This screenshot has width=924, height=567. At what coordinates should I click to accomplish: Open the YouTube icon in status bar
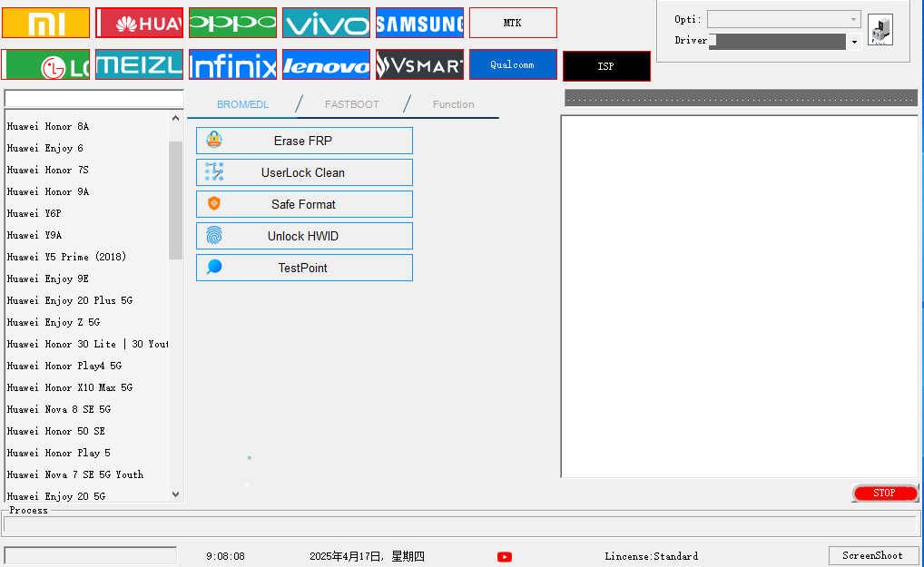pyautogui.click(x=505, y=556)
